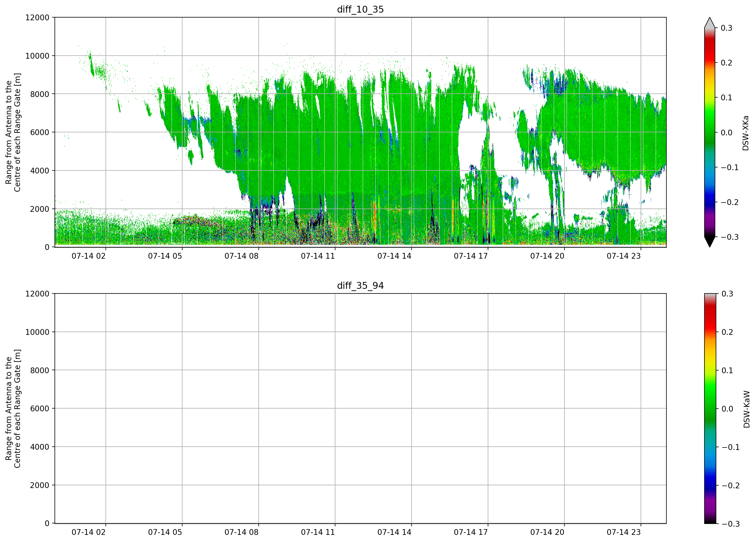756x542 pixels.
Task: Select the 0.2 tick on DSW-XKa colorbar
Action: [x=726, y=63]
